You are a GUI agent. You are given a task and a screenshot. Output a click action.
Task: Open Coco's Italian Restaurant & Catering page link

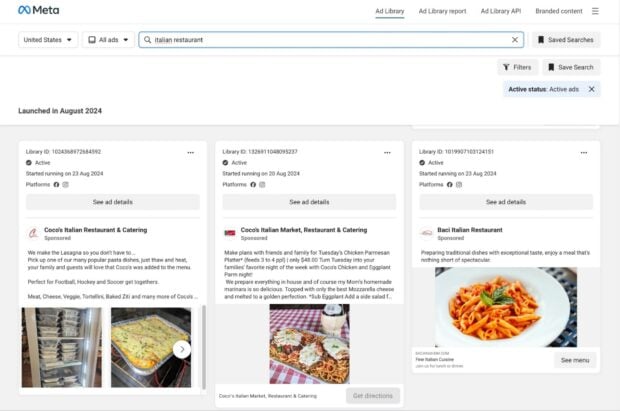coord(95,230)
